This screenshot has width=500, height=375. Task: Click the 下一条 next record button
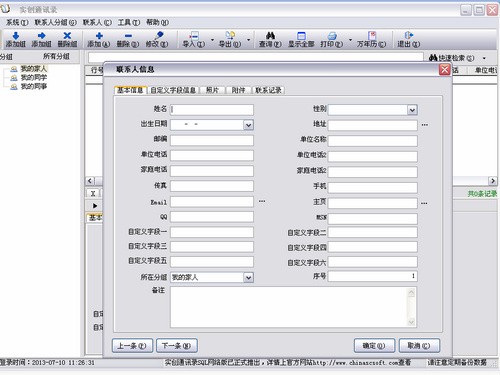(177, 346)
